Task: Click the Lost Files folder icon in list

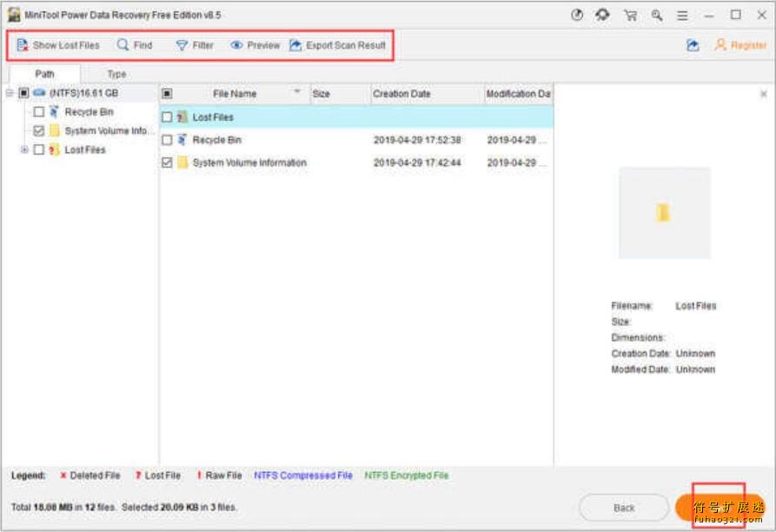Action: [182, 117]
